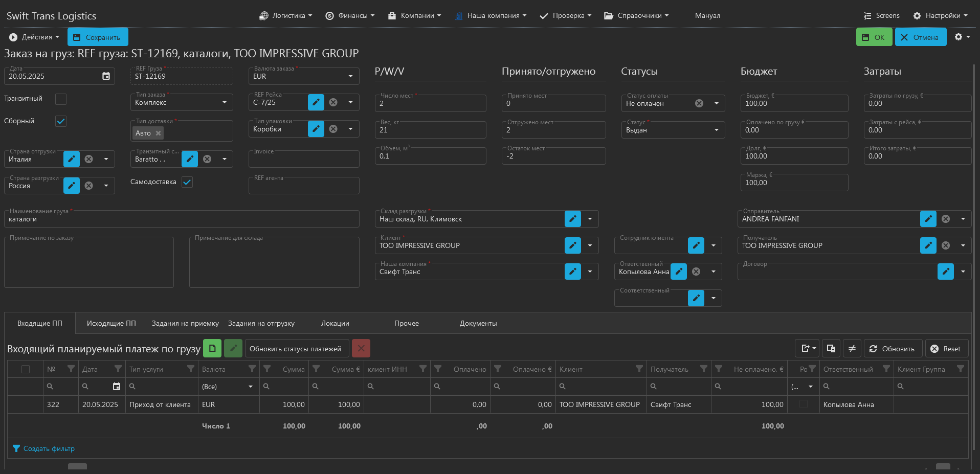Viewport: 980px width, 474px height.
Task: Click the Наименование груза input field
Action: click(182, 219)
